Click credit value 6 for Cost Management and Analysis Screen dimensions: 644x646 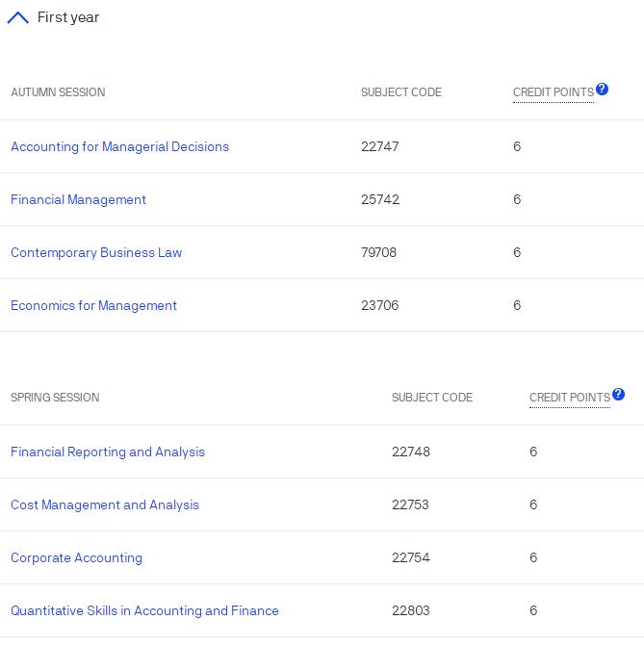[533, 504]
